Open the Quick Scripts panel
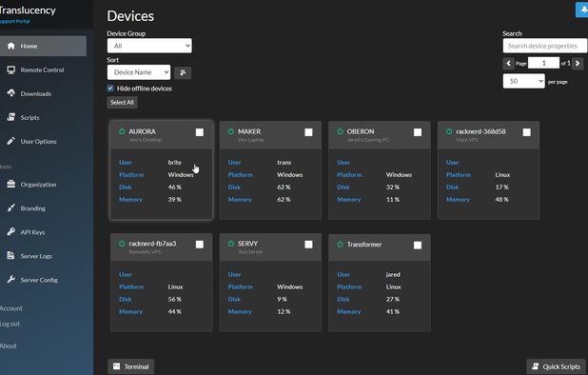 556,366
